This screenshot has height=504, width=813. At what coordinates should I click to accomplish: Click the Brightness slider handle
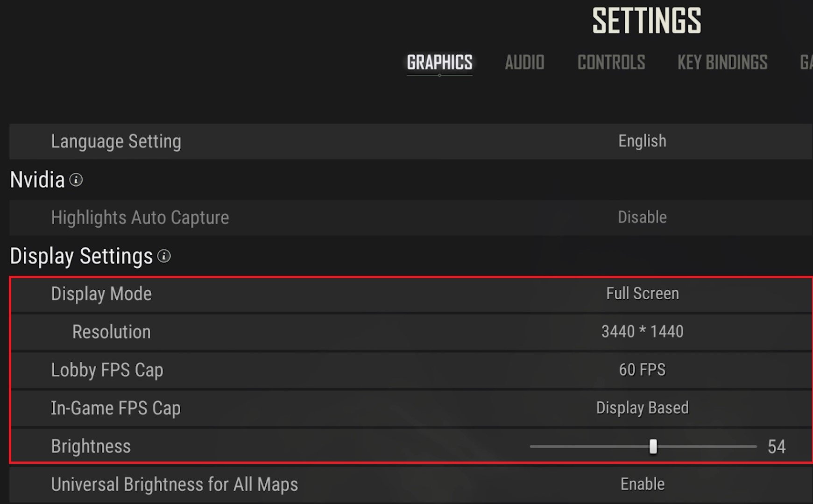point(653,447)
